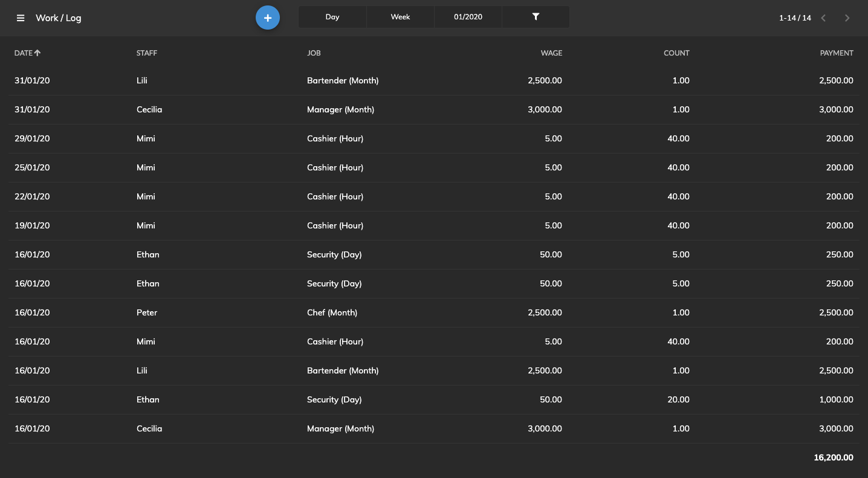This screenshot has width=868, height=478.
Task: Click Lili in the 16/01/20 row
Action: click(142, 370)
